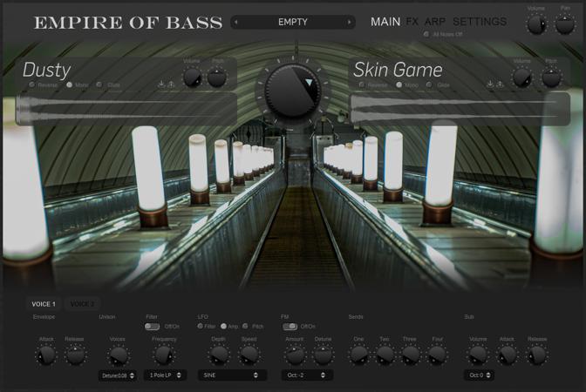The image size is (586, 392).
Task: Toggle the FM Off/On switch
Action: point(290,327)
